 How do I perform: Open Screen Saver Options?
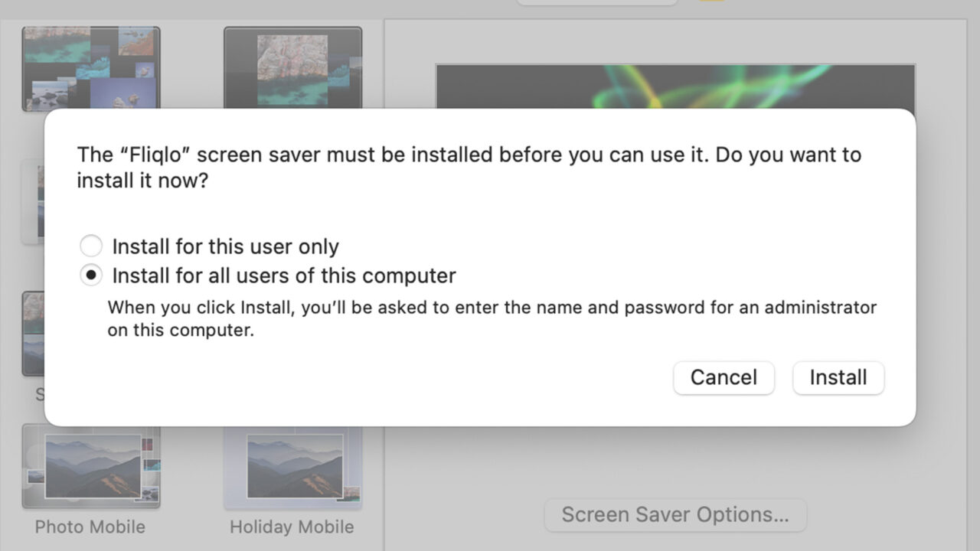click(x=675, y=514)
